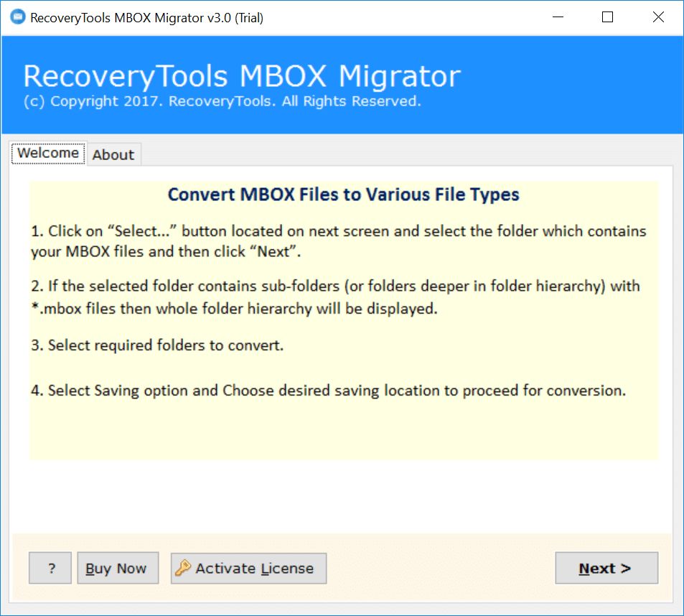The image size is (684, 616).
Task: Click the key icon on Activate License
Action: [183, 568]
